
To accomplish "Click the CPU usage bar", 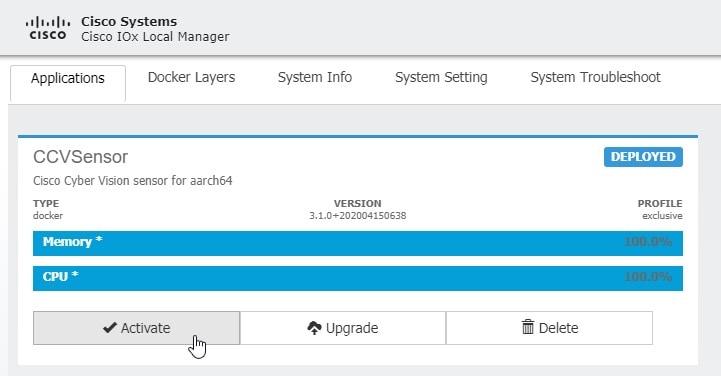I will (x=358, y=278).
